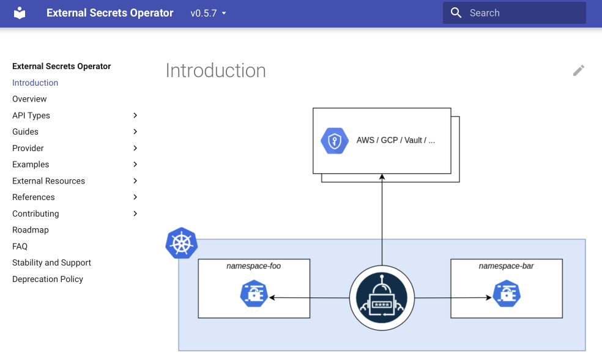Click the Introduction page heading
This screenshot has width=602, height=364.
click(216, 70)
